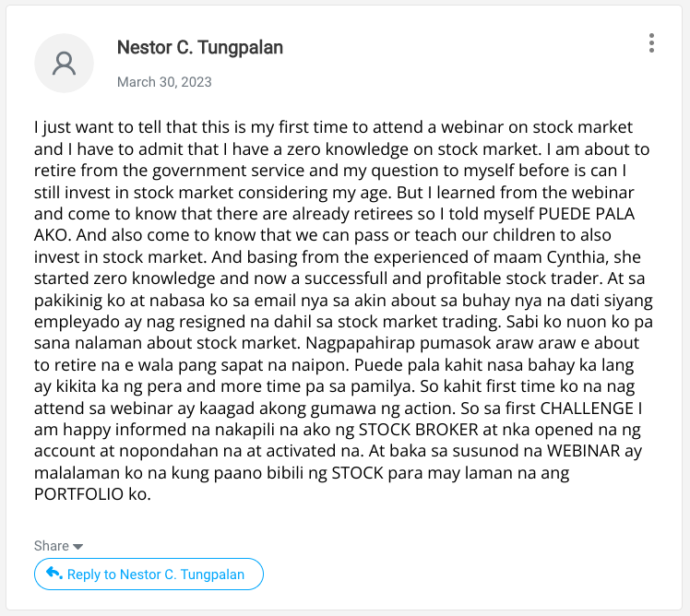Click the words PUEDE PALA in the comment
Viewport: 690px width, 616px height.
tap(587, 214)
